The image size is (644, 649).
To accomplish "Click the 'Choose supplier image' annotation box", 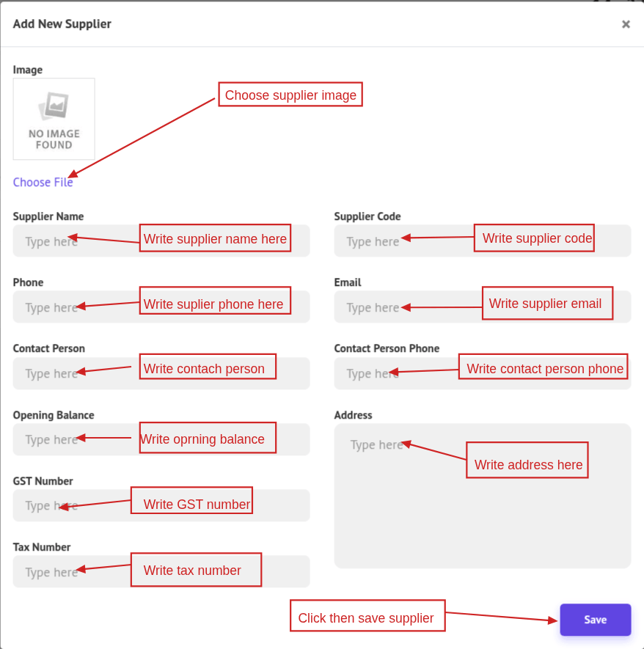I will pyautogui.click(x=290, y=95).
